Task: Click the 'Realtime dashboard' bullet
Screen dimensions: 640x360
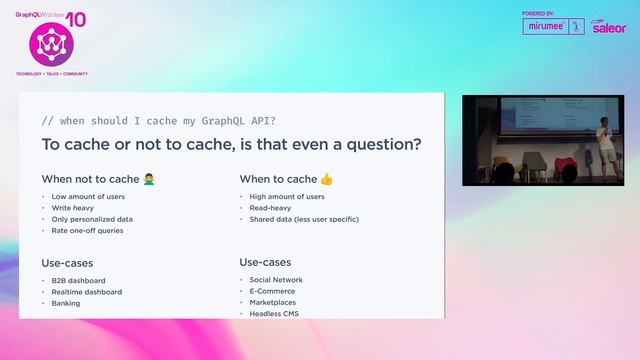Action: point(87,292)
